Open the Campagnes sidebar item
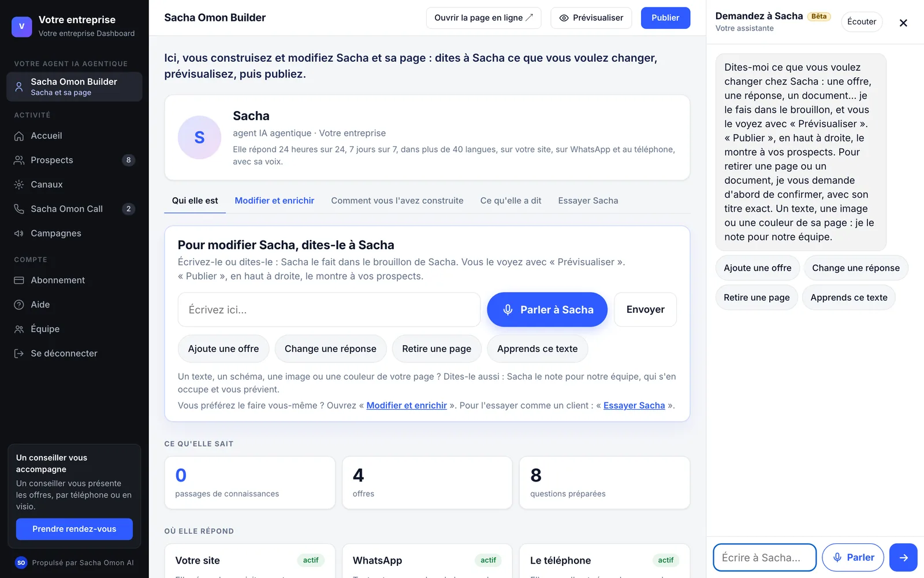924x578 pixels. coord(74,234)
